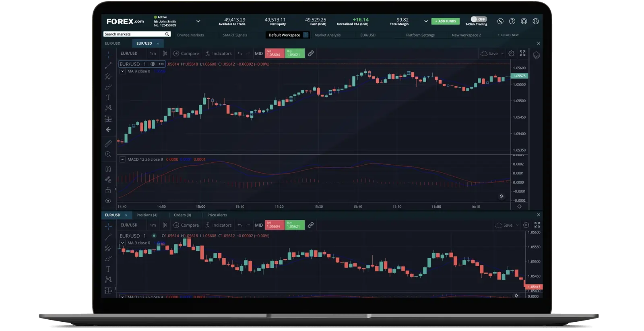This screenshot has height=331, width=644.
Task: Expand account selector chevron near John Smith
Action: pos(198,21)
